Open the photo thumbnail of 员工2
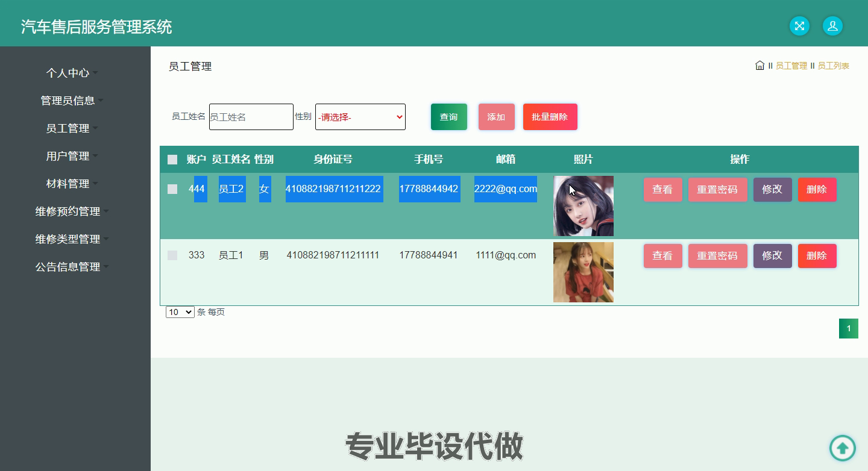This screenshot has height=471, width=868. (x=583, y=206)
